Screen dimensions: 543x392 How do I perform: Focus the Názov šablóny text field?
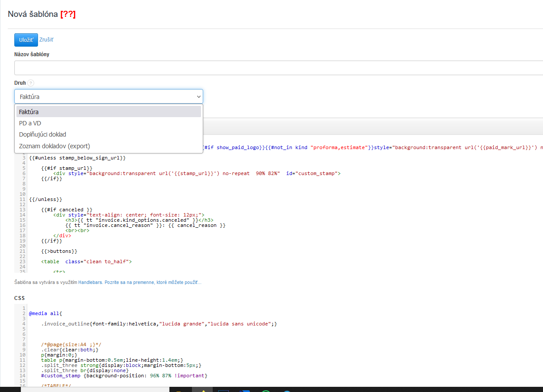coord(277,68)
